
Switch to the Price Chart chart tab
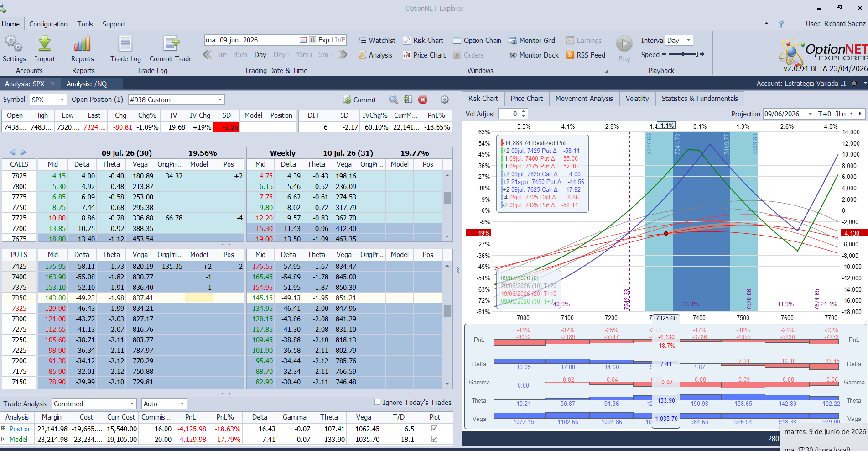(x=527, y=99)
